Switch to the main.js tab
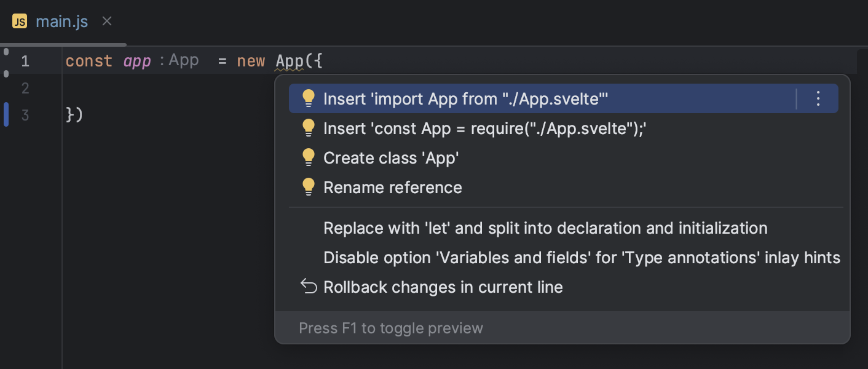The image size is (868, 369). pyautogui.click(x=61, y=21)
